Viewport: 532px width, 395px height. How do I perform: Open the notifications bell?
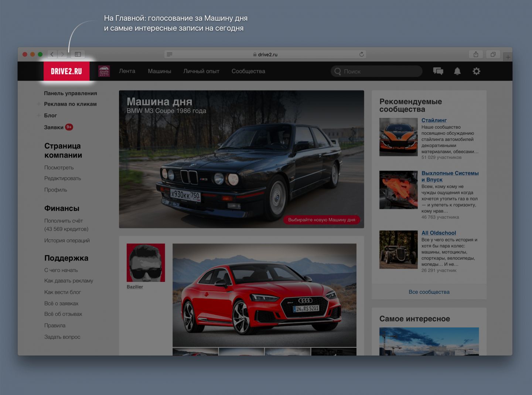pos(457,71)
